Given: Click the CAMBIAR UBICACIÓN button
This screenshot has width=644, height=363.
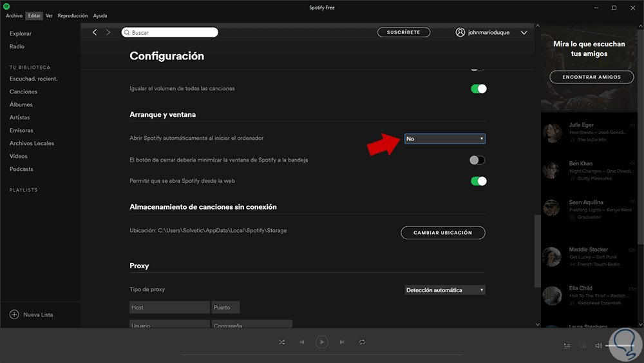Looking at the screenshot, I should coord(443,233).
